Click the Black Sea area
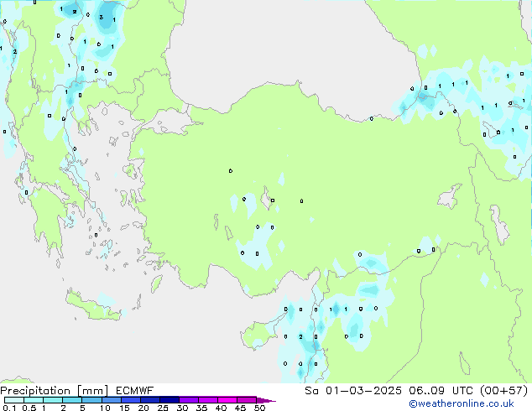This screenshot has width=532, height=411. click(x=285, y=50)
